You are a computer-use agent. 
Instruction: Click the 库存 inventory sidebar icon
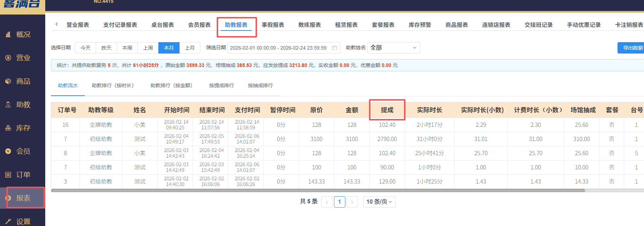click(x=8, y=128)
